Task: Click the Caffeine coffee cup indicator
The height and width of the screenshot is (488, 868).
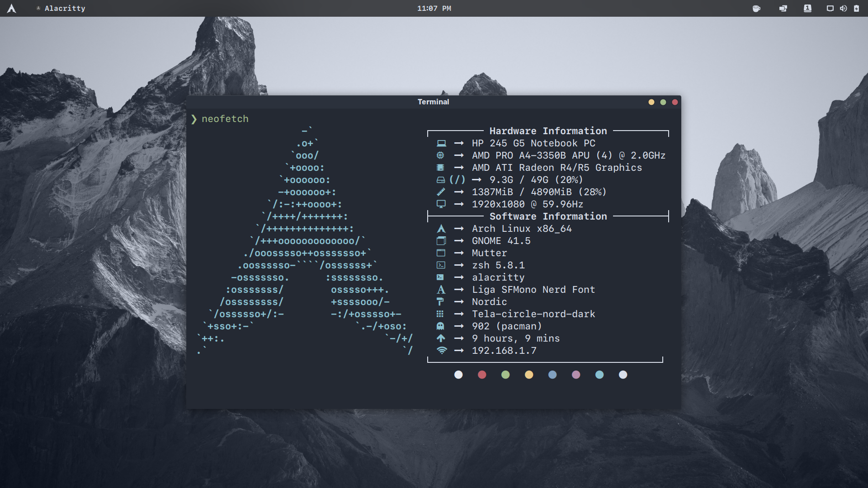Action: tap(756, 8)
